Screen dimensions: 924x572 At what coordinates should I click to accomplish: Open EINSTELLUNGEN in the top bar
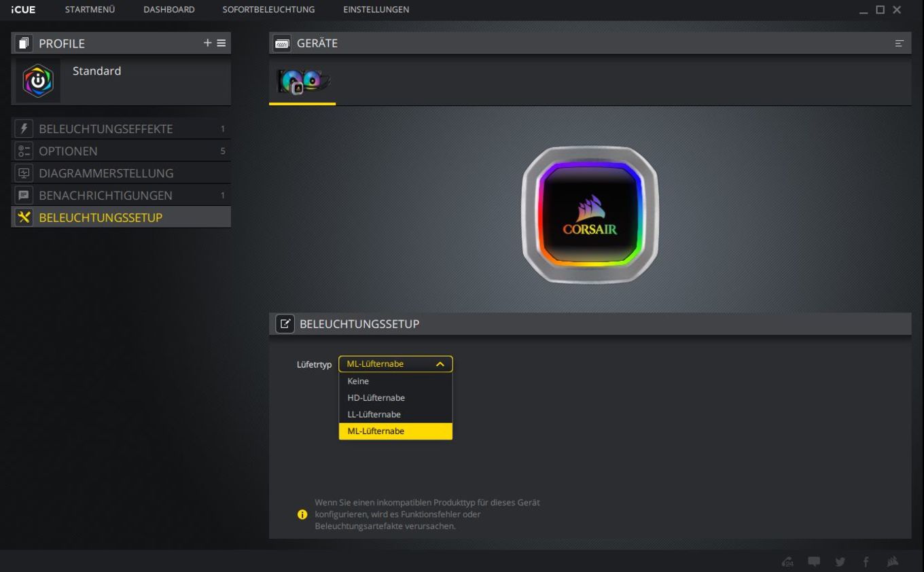pyautogui.click(x=376, y=10)
